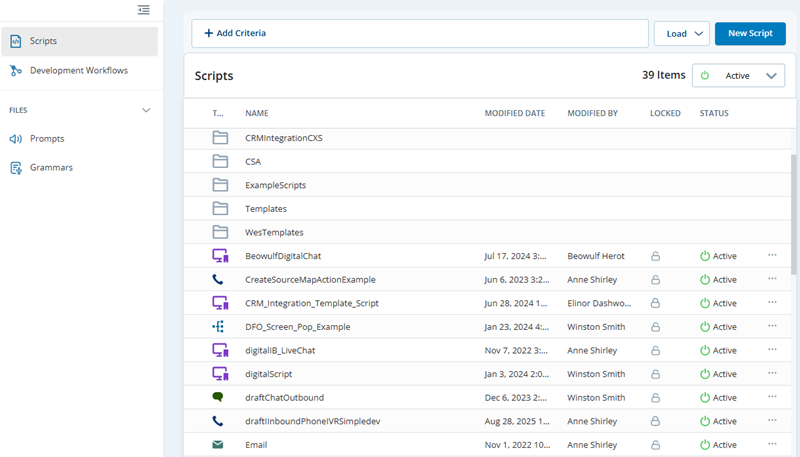Open the Load dropdown

681,33
